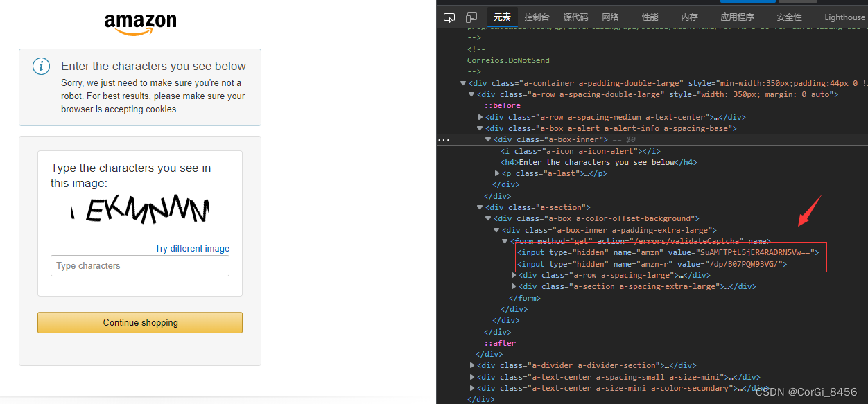Open the Lighthouse tab
Viewport: 868px width, 404px height.
tap(844, 17)
